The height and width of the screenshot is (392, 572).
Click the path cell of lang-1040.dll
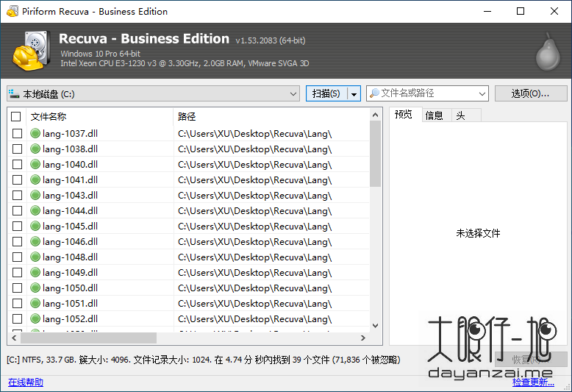271,164
